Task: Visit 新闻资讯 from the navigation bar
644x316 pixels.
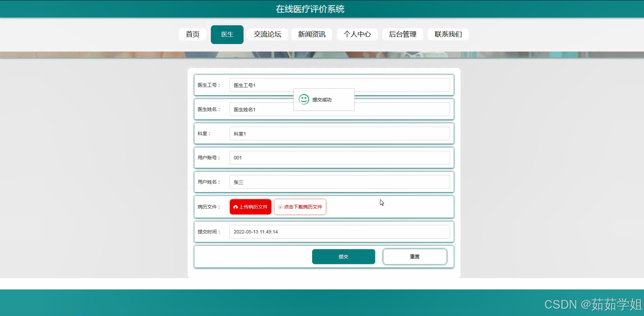Action: pos(311,34)
